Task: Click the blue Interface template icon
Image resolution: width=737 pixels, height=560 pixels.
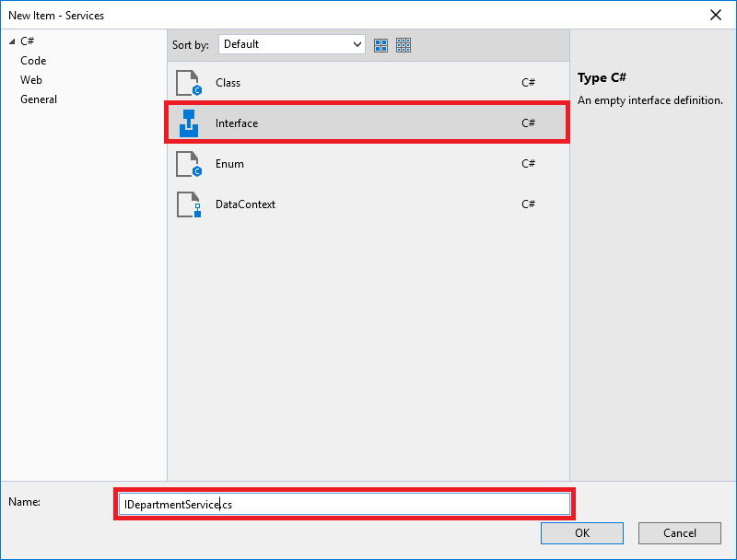Action: pyautogui.click(x=188, y=123)
